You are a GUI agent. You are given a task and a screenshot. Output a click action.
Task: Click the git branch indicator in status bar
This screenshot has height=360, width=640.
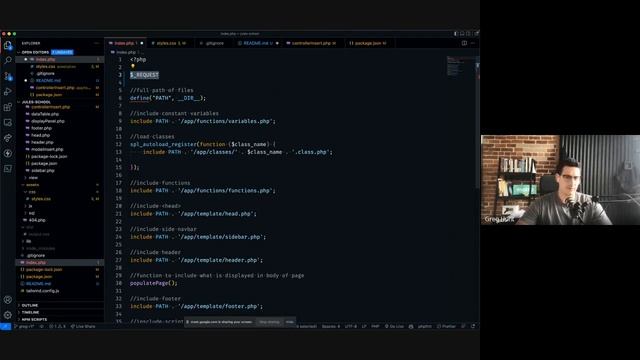click(24, 327)
